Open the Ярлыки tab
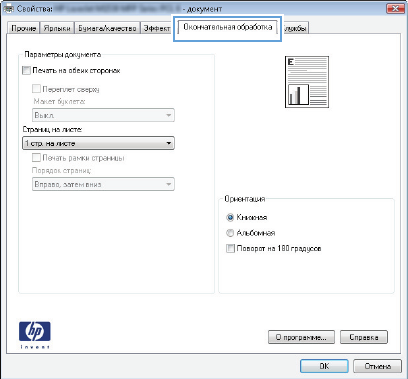The width and height of the screenshot is (408, 379). point(57,28)
